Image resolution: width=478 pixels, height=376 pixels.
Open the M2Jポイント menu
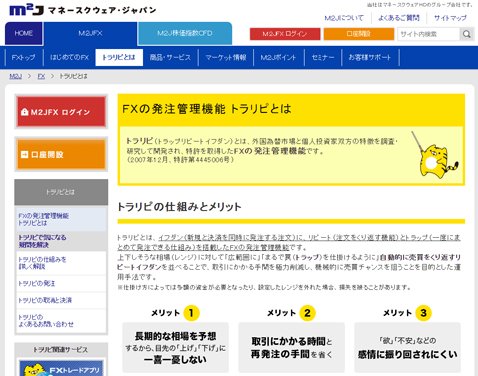278,57
